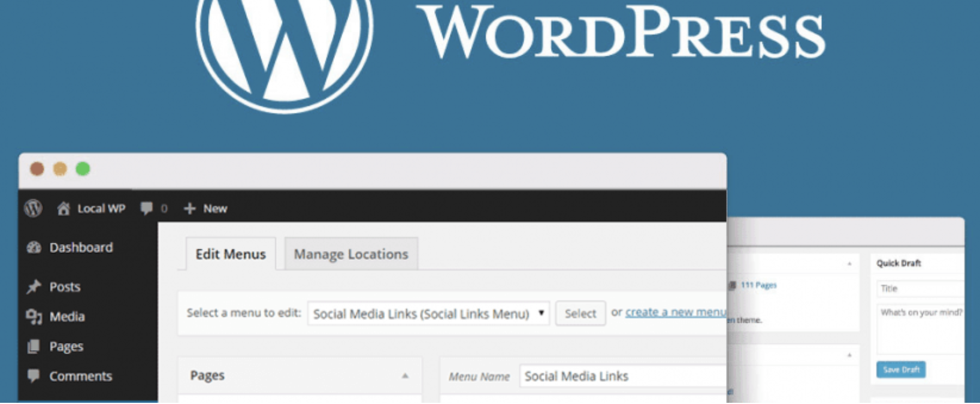The width and height of the screenshot is (980, 404).
Task: Collapse the Pages panel with its arrow
Action: 405,376
